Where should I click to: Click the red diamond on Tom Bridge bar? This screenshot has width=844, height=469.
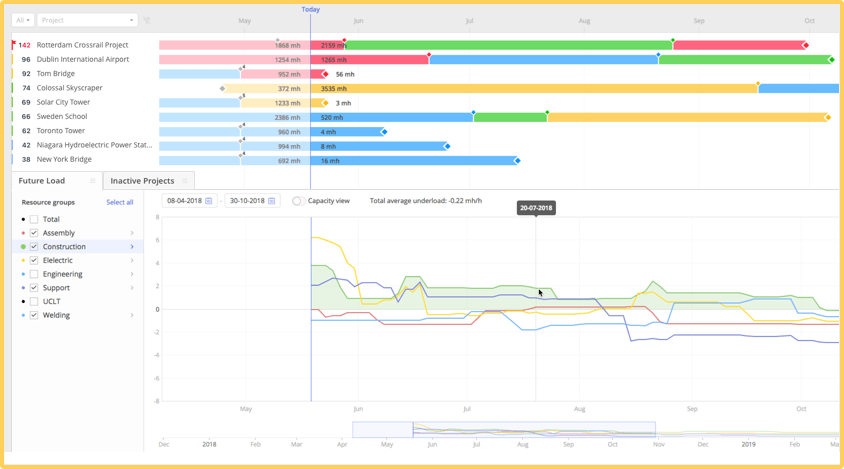pos(325,74)
